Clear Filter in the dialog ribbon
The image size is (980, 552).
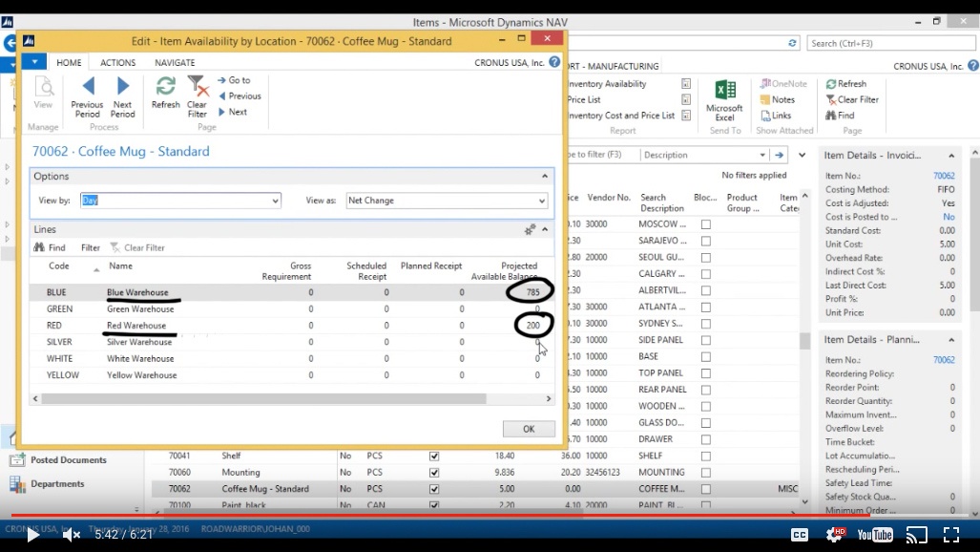pos(197,97)
